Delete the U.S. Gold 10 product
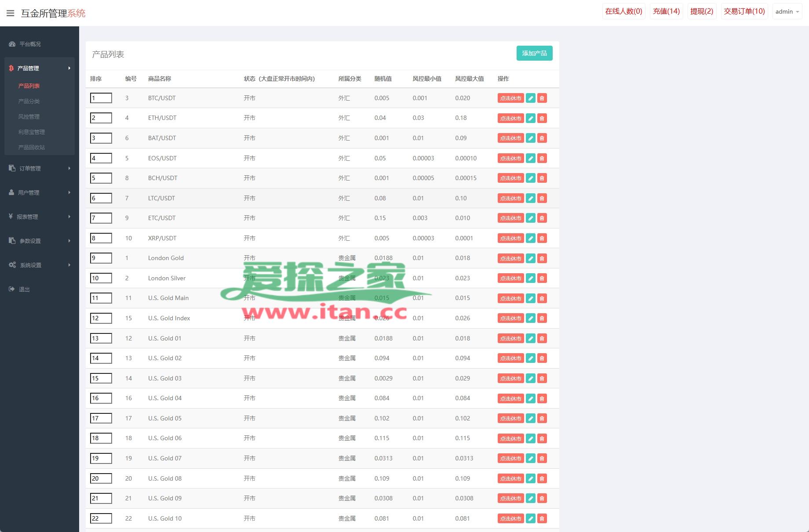 coord(542,519)
